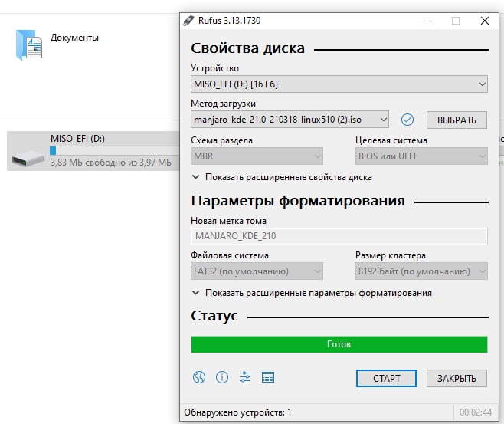Open the manjaro ISO boot selection dropdown

point(290,120)
